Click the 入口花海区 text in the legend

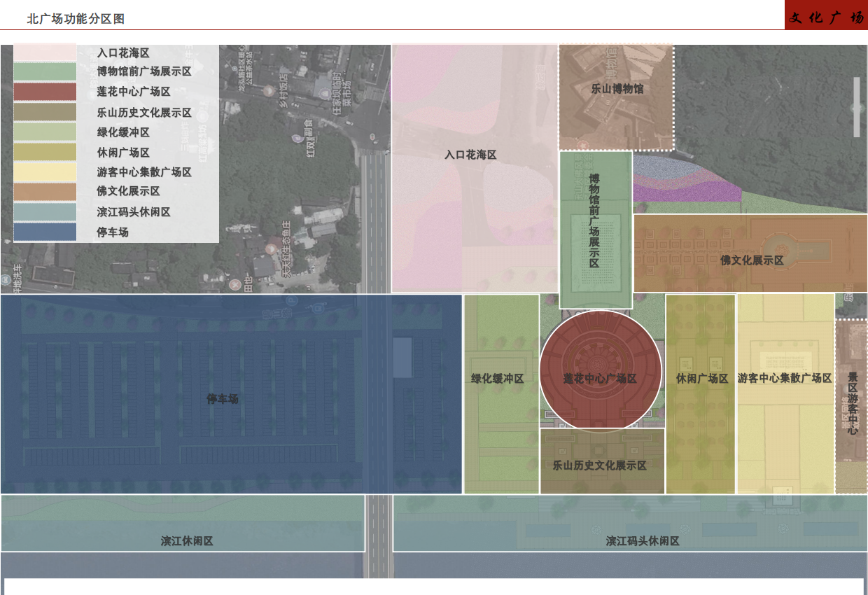point(123,52)
